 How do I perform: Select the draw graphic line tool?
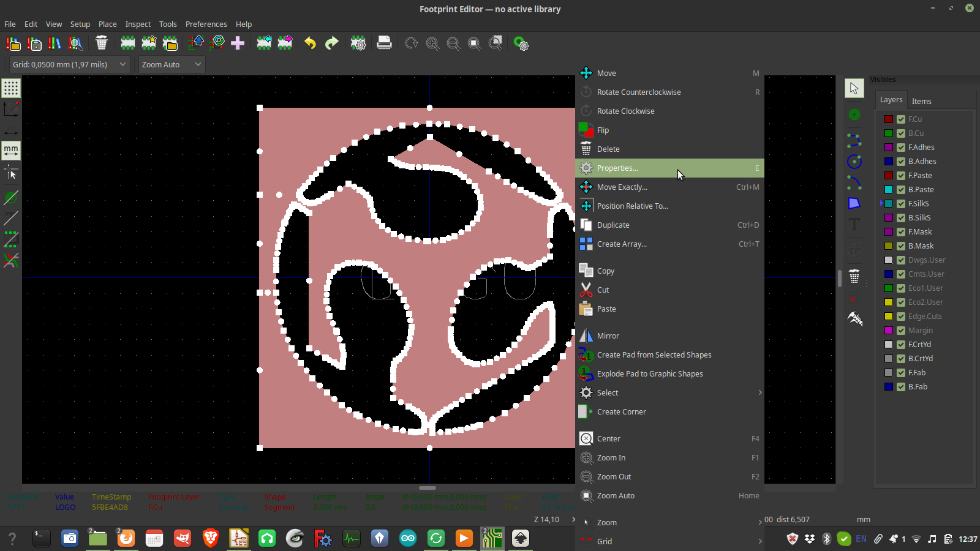point(854,141)
